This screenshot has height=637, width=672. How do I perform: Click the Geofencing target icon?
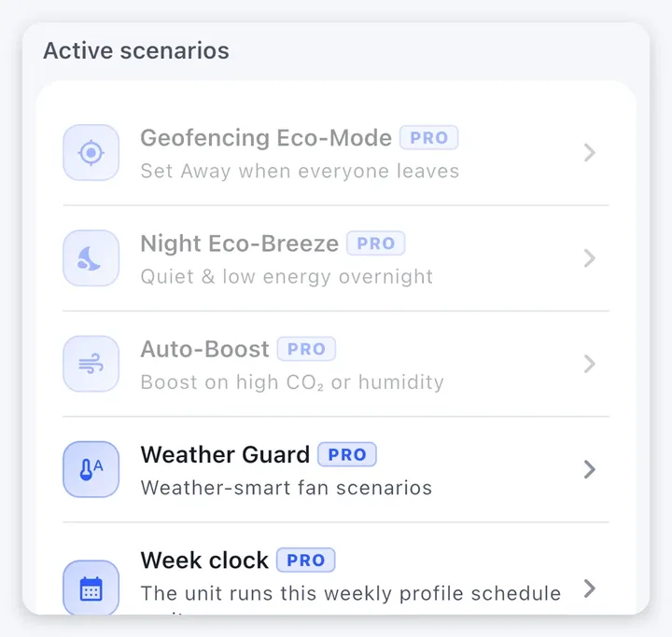tap(91, 153)
